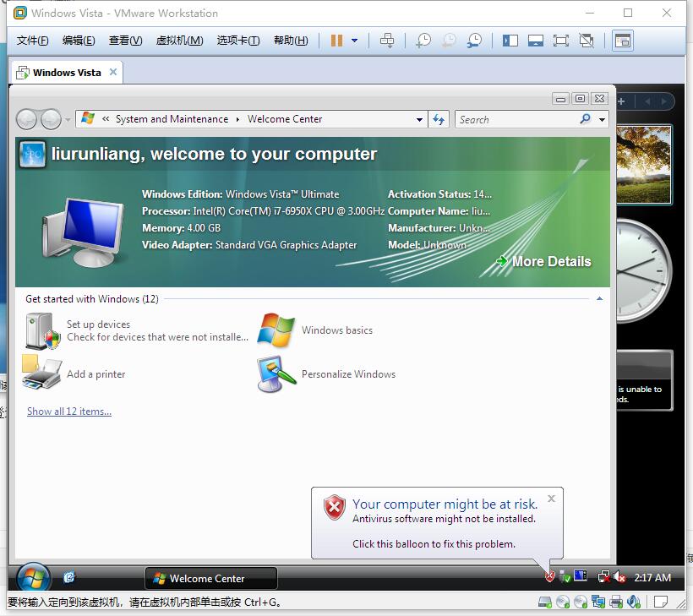Open the 虚拟机(M) menu
Viewport: 693px width, 616px height.
coord(179,41)
